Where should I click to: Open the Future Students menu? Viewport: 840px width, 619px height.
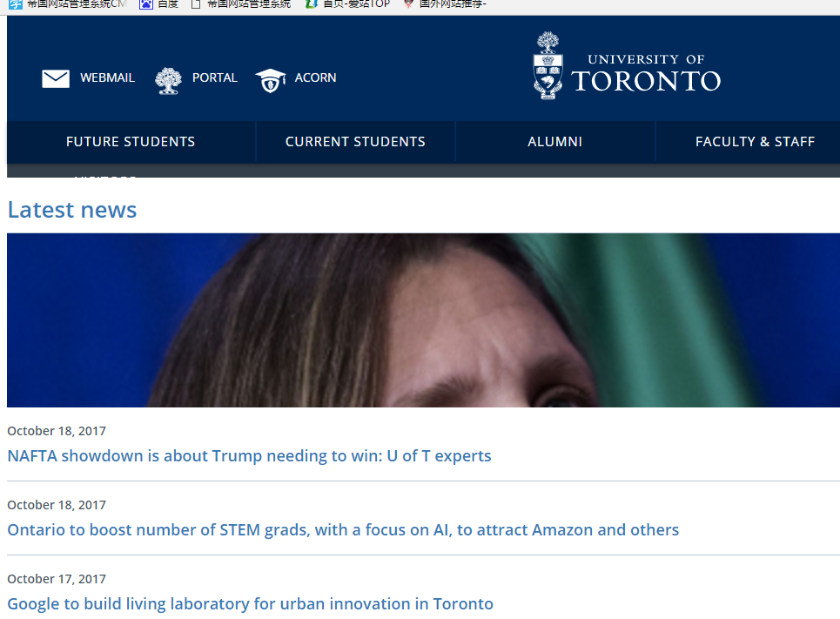(x=131, y=142)
